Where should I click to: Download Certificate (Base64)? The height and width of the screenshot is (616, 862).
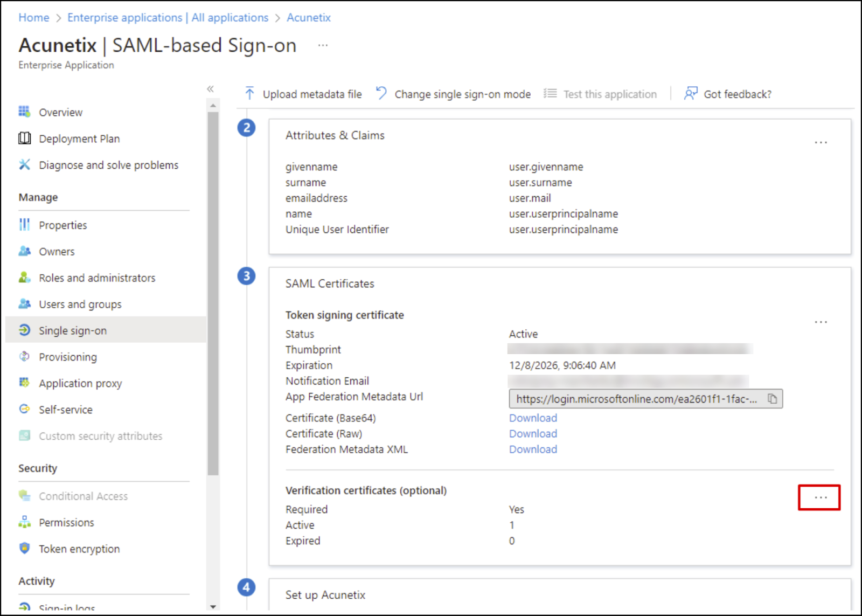tap(533, 418)
